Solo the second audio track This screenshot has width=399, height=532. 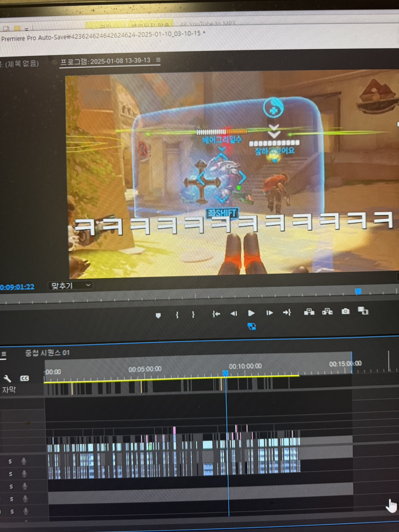click(x=11, y=474)
